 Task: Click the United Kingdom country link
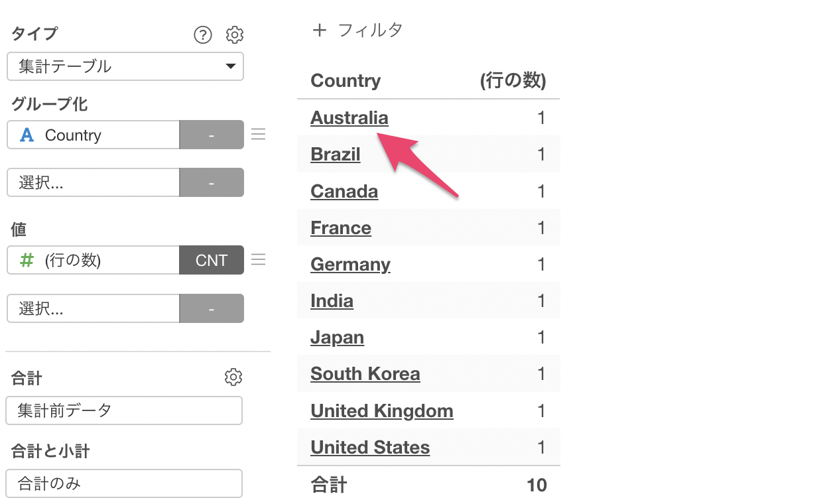[381, 411]
